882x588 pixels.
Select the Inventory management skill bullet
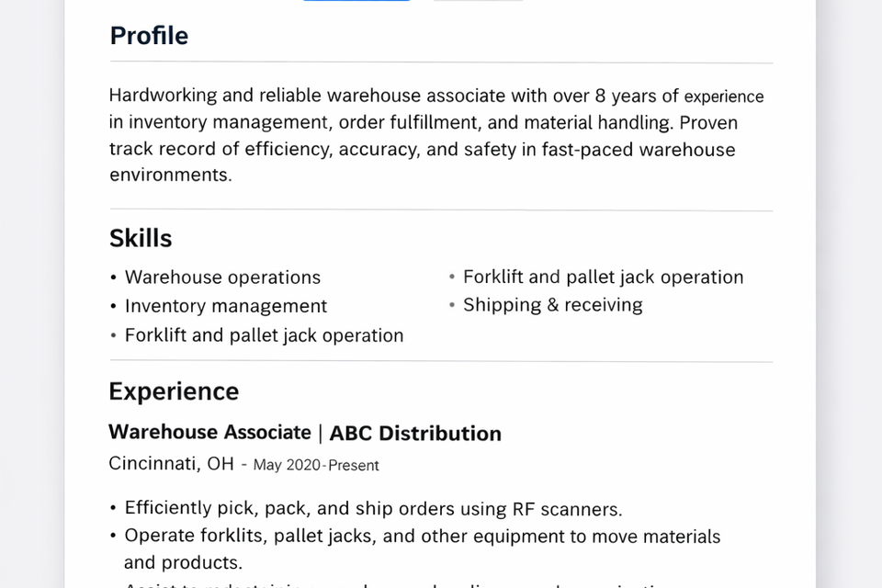[226, 306]
